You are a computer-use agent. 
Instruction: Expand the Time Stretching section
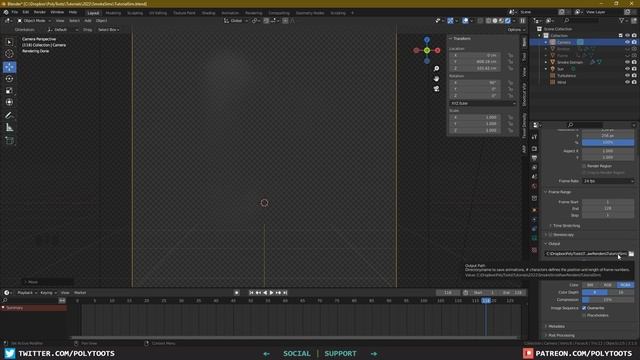click(566, 226)
